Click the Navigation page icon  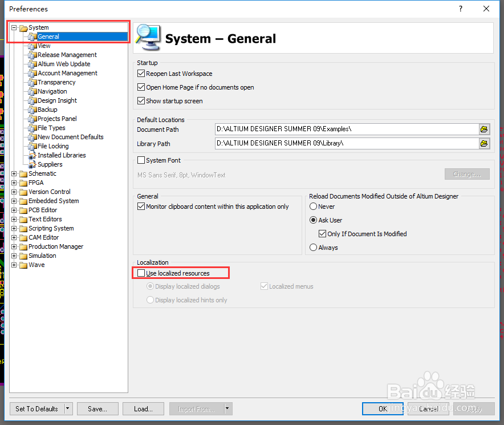point(32,92)
